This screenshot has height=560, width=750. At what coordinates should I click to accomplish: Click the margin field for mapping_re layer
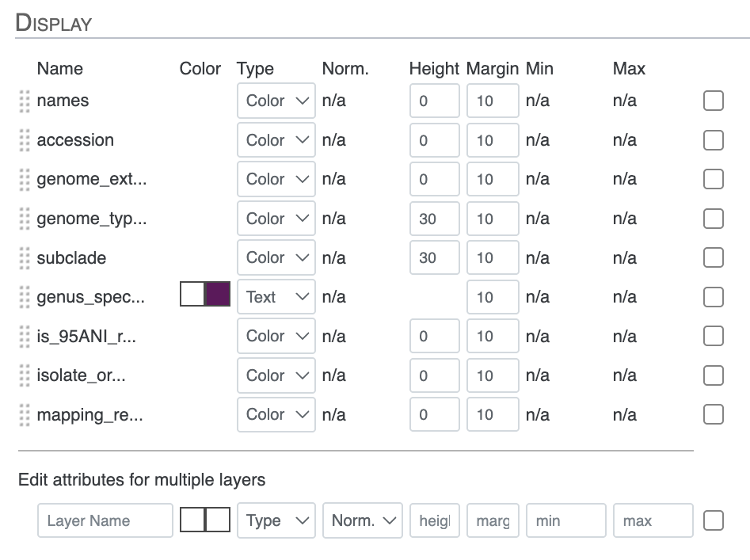[x=492, y=415]
